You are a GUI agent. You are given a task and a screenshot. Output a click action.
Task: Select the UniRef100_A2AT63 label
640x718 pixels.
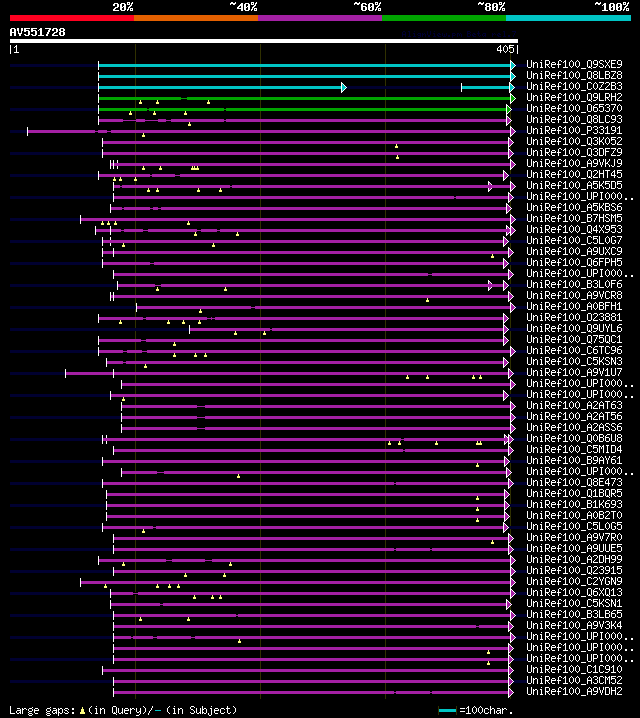click(574, 405)
